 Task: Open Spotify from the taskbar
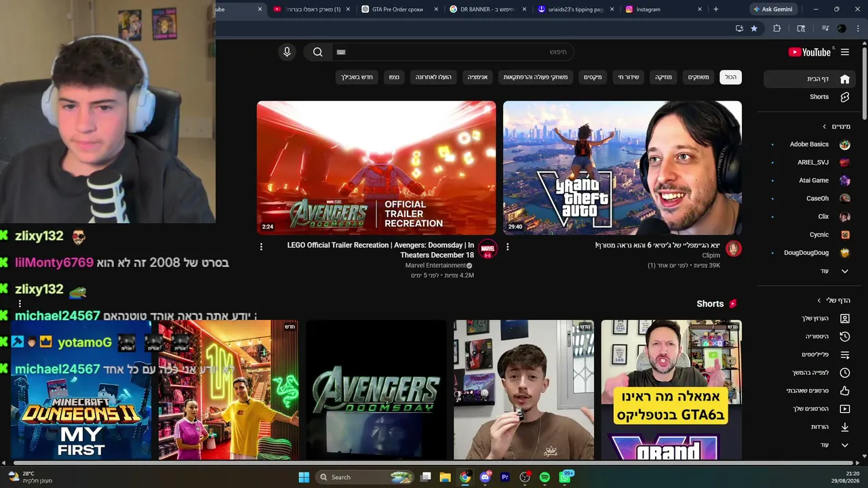point(545,477)
